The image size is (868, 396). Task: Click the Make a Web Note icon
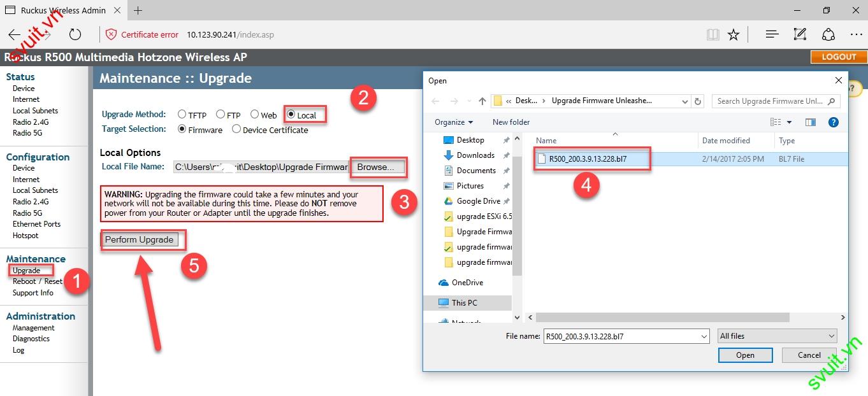point(800,34)
